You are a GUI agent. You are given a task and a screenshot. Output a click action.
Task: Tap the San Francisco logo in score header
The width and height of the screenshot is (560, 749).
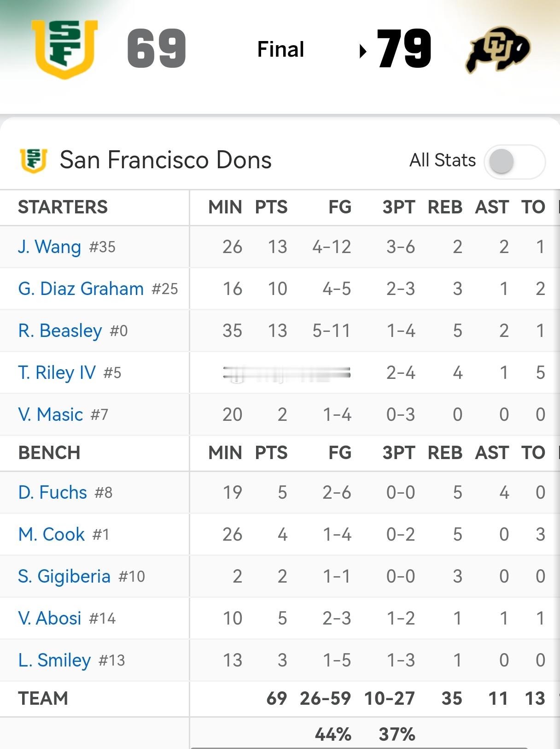click(x=64, y=48)
